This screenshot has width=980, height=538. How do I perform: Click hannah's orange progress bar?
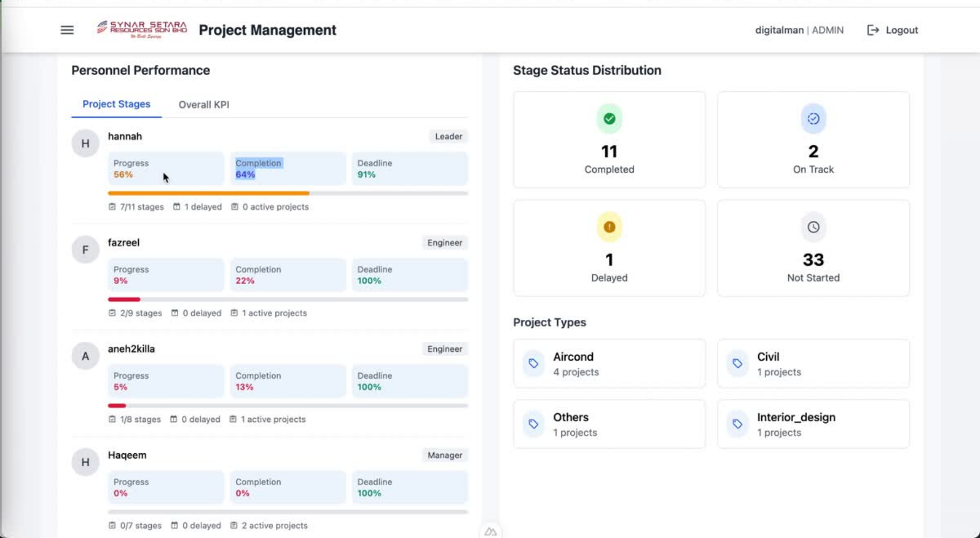209,193
